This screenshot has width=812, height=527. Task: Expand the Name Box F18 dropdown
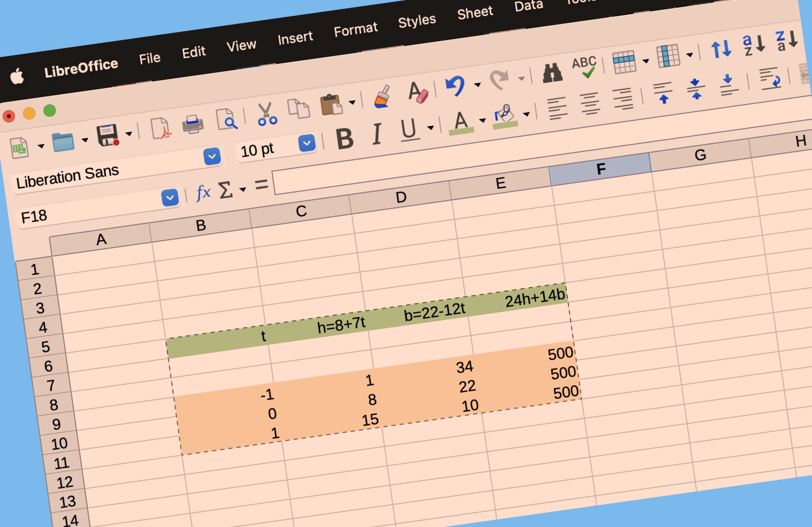click(170, 198)
